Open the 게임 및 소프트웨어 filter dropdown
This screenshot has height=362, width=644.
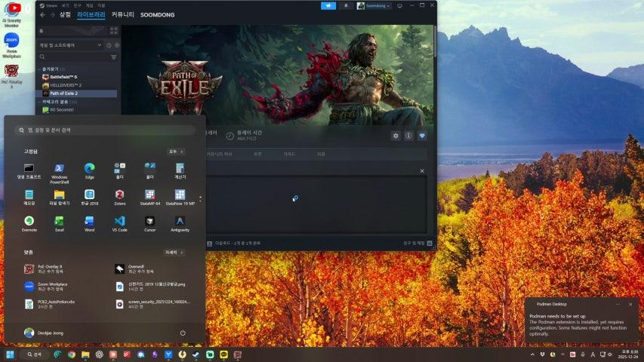99,45
